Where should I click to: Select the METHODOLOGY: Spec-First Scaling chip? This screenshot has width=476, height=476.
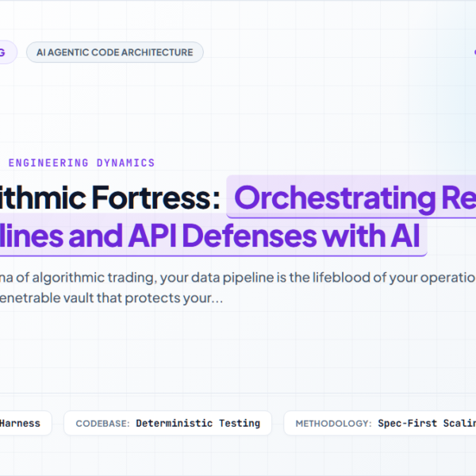(x=380, y=423)
